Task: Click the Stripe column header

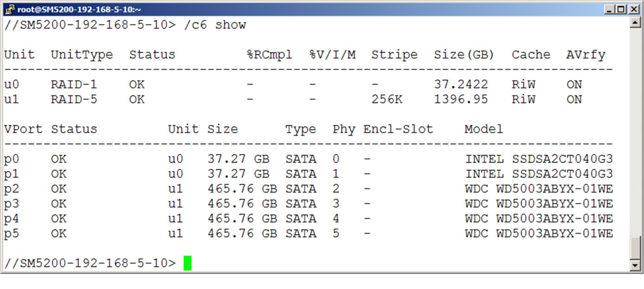Action: (394, 55)
